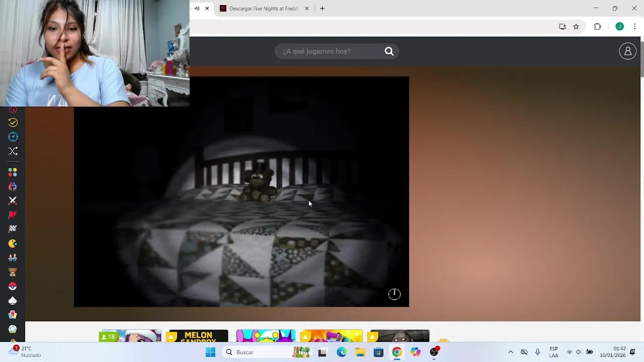Click the shuffle random game icon
Screen dimensions: 644x362
pos(13,151)
